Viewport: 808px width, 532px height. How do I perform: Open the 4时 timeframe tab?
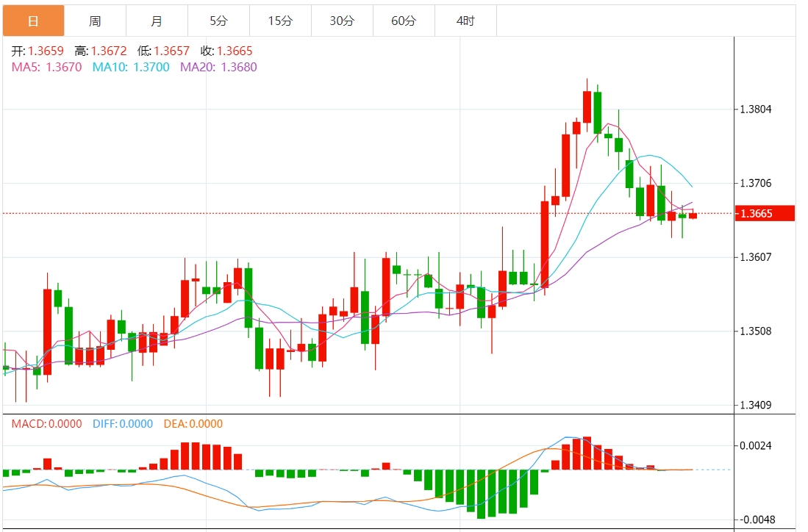[x=466, y=21]
